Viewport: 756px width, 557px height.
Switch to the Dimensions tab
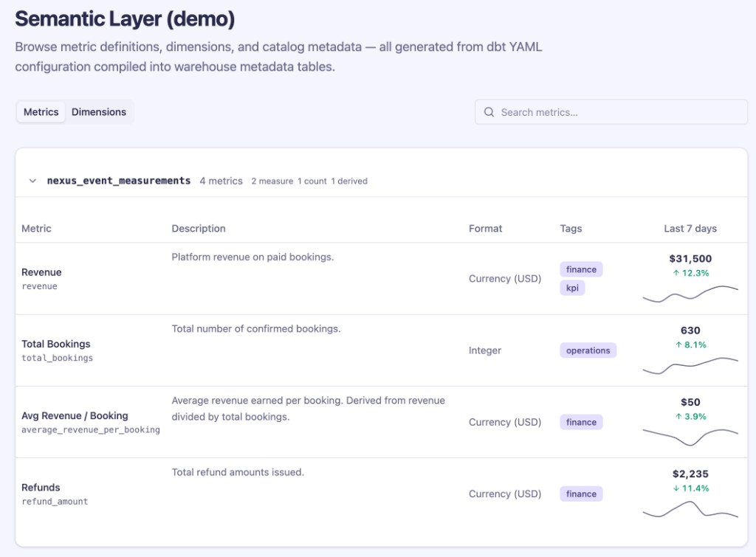(99, 112)
